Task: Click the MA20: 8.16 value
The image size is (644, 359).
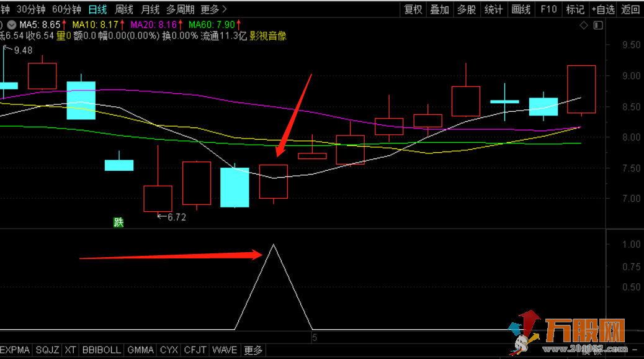Action: (154, 25)
